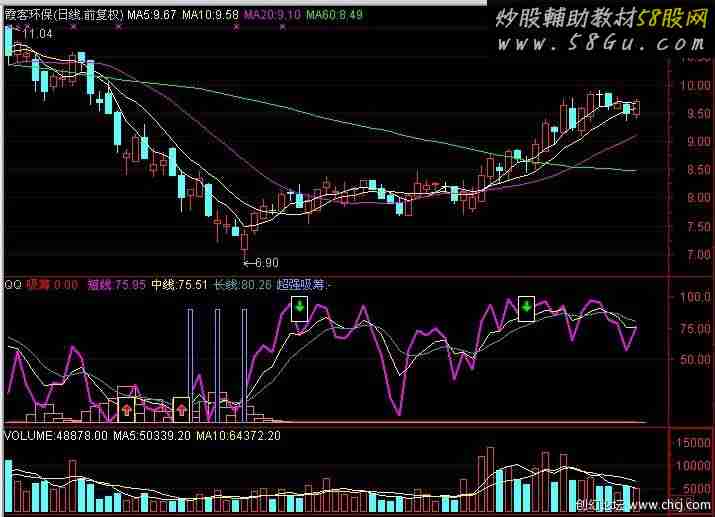Click the volume MA5:50339.20 label
Viewport: 715px width, 517px height.
(152, 436)
